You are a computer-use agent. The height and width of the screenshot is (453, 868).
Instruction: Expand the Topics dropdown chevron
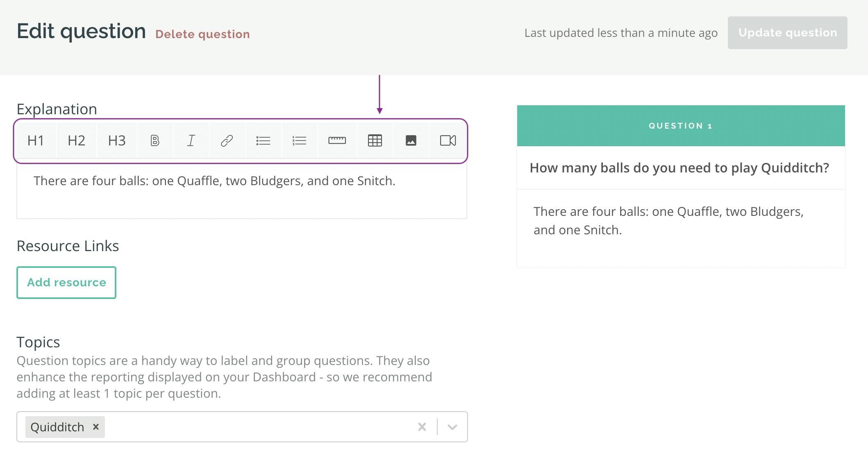(452, 427)
